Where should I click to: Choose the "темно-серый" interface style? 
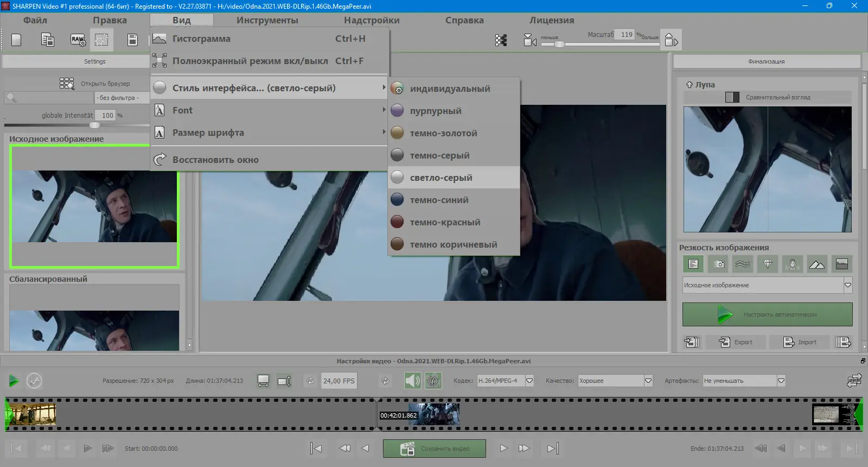coord(454,155)
